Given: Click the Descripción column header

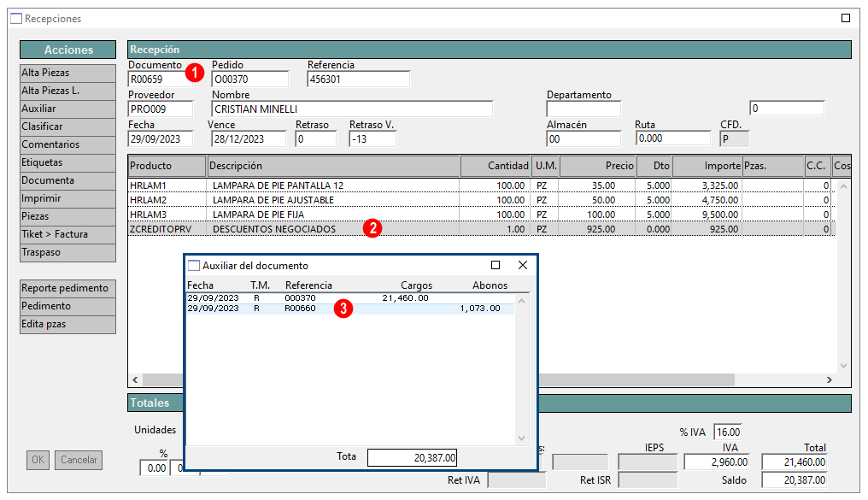Looking at the screenshot, I should 333,166.
